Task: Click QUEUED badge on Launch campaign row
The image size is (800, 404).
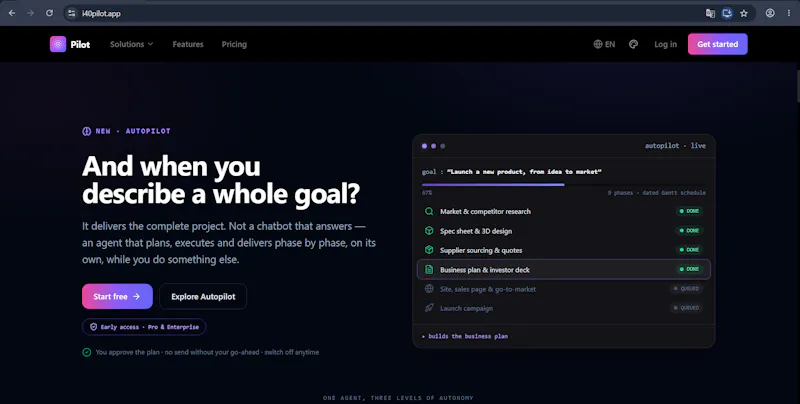Action: [x=687, y=308]
